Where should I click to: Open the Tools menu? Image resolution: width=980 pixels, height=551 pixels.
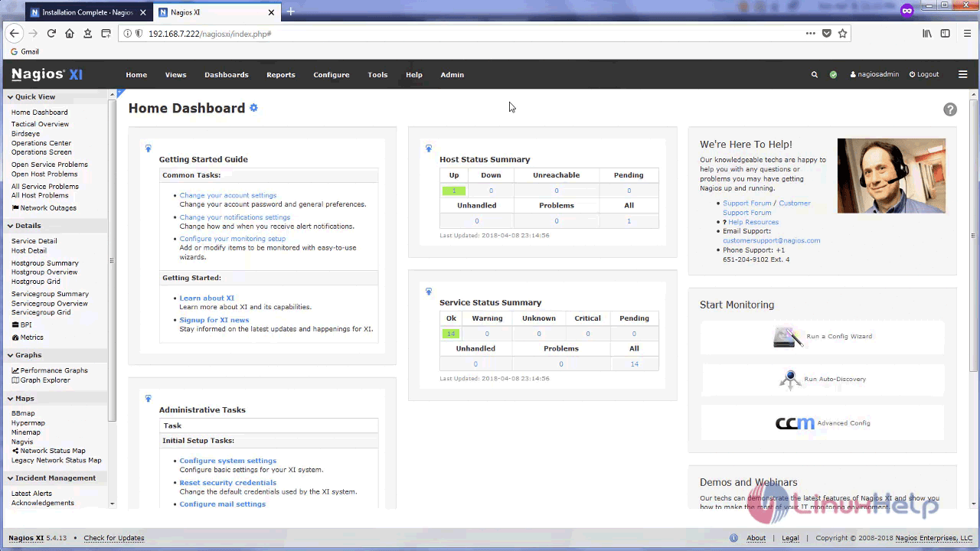click(377, 75)
